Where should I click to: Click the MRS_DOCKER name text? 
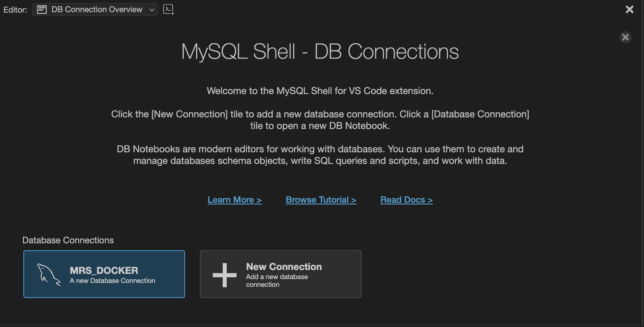pos(104,270)
